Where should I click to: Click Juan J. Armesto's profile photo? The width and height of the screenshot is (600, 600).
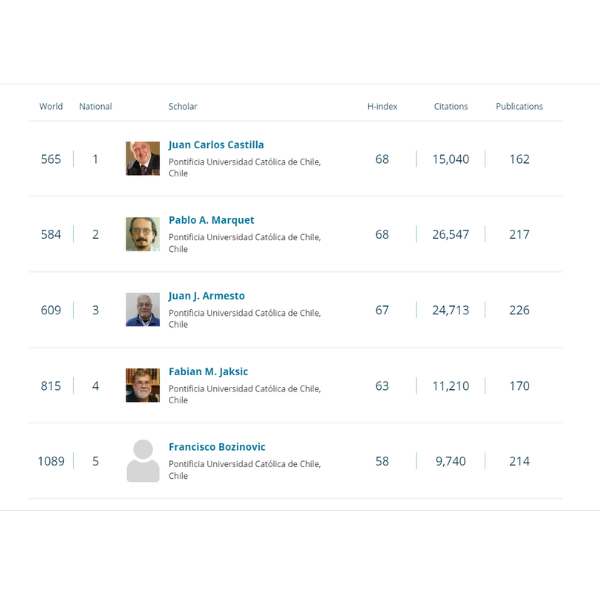point(143,310)
